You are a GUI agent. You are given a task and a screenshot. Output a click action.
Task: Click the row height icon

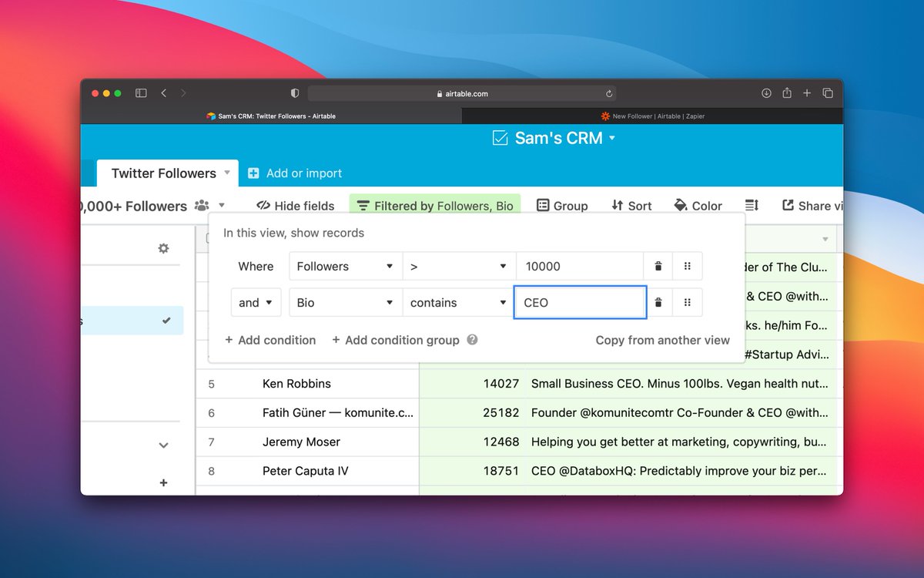tap(752, 205)
